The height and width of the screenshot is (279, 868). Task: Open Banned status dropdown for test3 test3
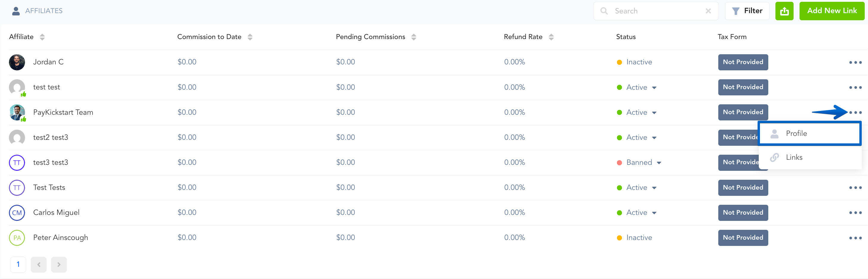658,163
